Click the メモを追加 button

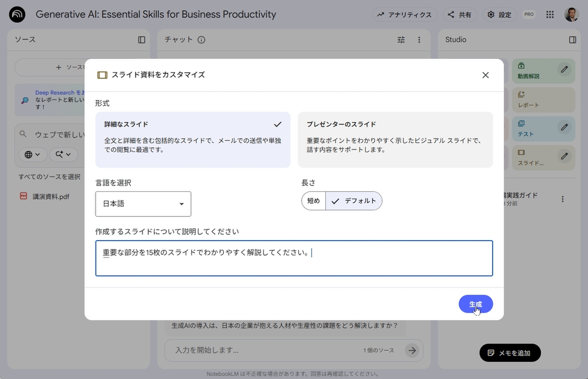(x=510, y=353)
